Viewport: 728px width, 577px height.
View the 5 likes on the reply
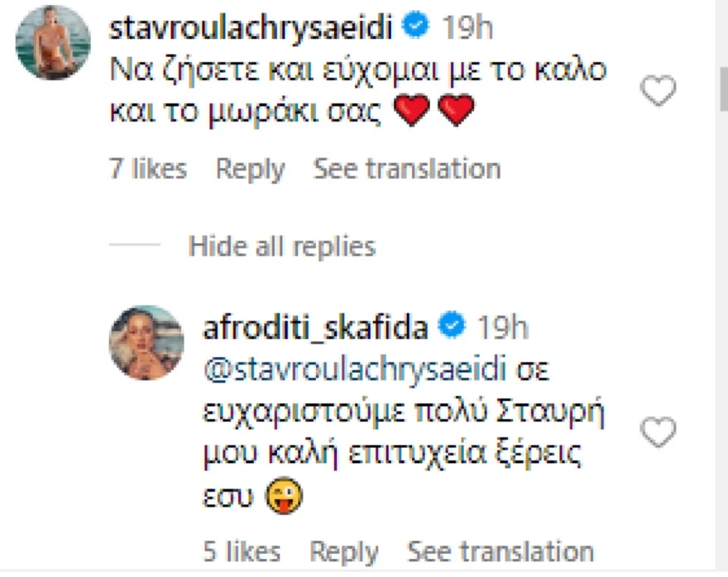click(x=244, y=551)
